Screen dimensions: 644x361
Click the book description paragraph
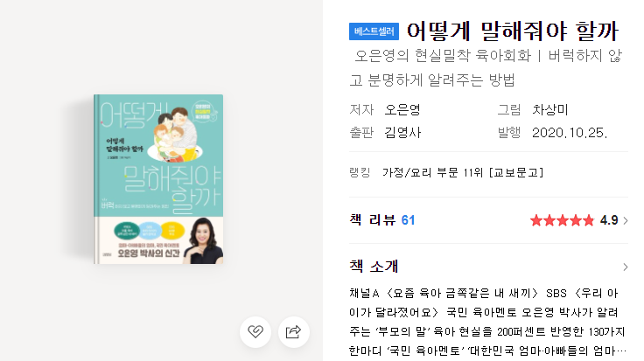point(487,322)
